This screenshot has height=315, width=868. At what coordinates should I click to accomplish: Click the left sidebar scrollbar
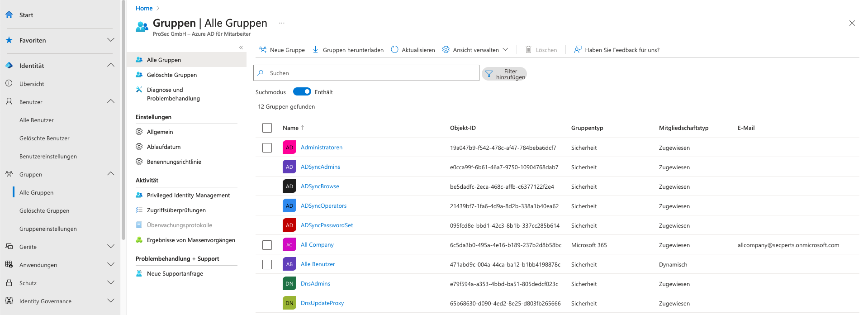[123, 120]
